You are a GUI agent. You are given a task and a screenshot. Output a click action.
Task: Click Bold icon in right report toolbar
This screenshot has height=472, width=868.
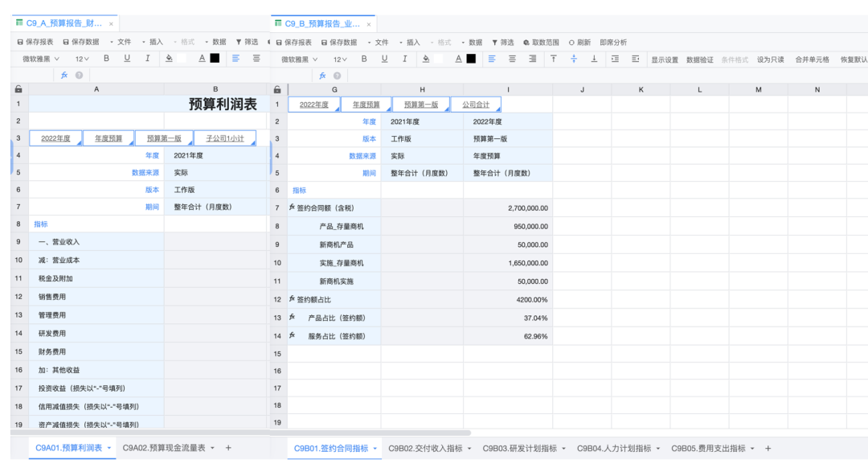364,59
